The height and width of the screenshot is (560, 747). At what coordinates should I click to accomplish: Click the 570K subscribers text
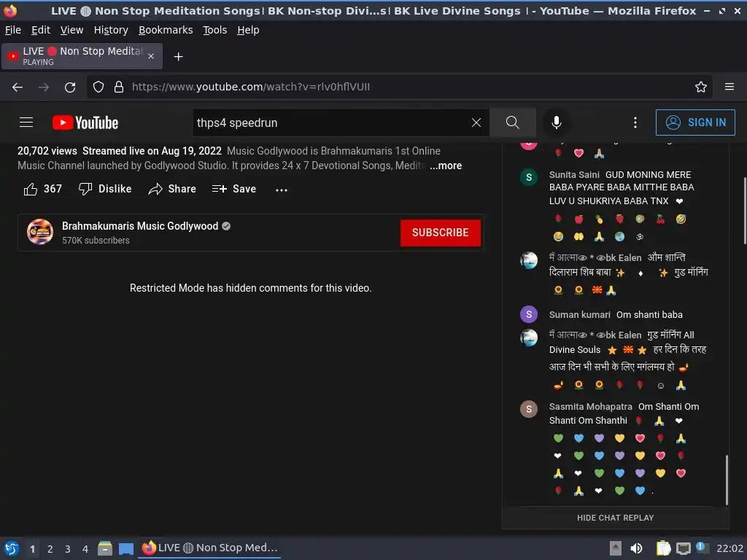pos(96,241)
